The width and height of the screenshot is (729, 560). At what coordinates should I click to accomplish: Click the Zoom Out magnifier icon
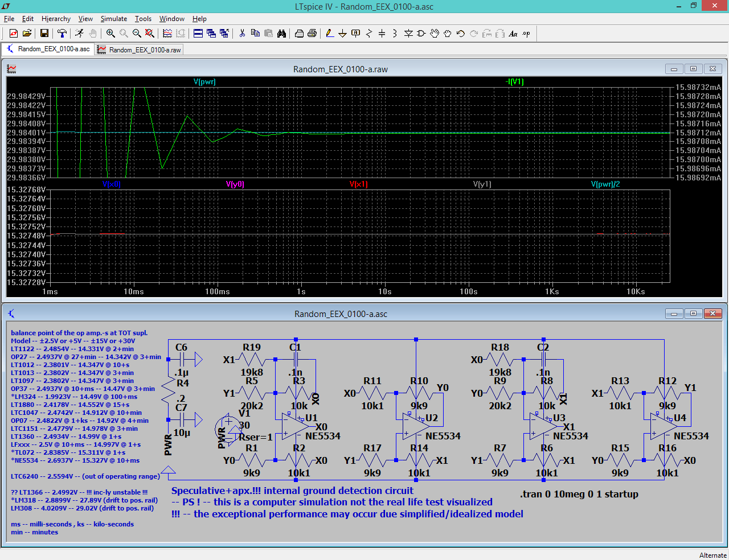point(137,34)
